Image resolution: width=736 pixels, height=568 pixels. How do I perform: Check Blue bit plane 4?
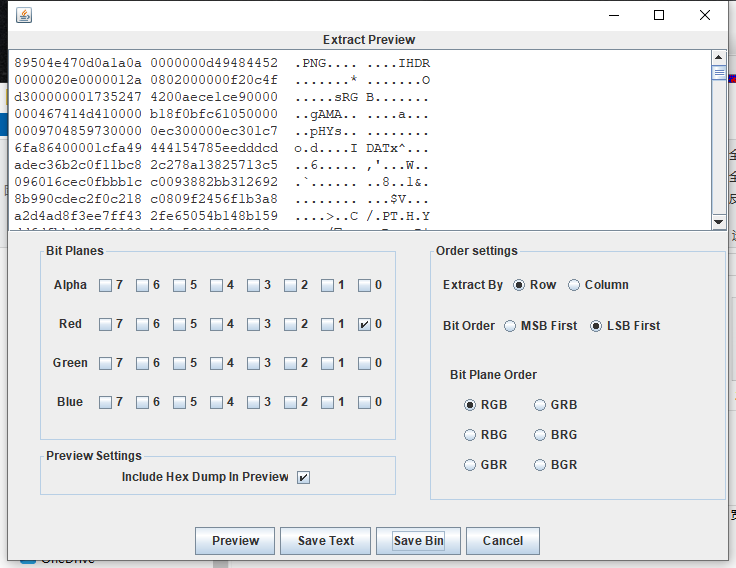pos(216,402)
